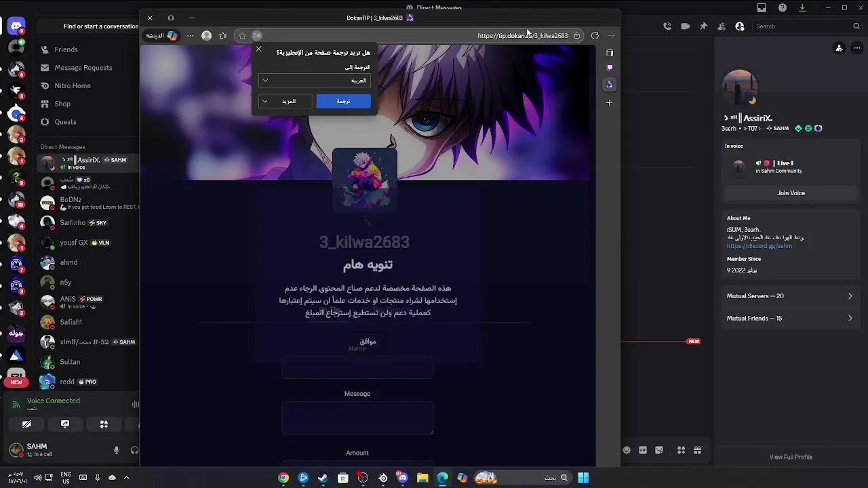Open pinned messages in Discord
868x488 pixels.
[703, 26]
